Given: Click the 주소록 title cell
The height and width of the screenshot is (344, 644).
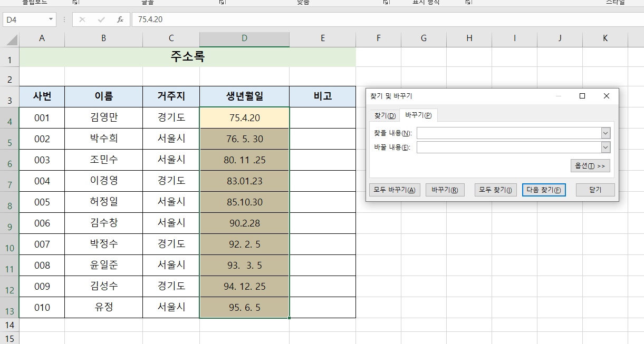Looking at the screenshot, I should 187,57.
